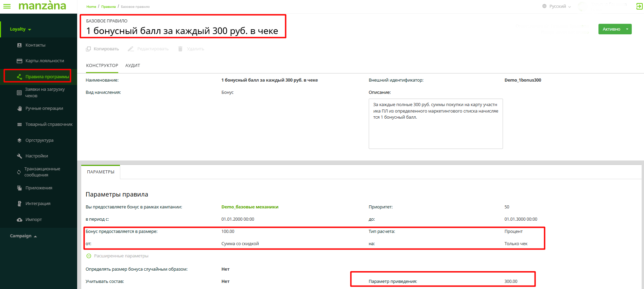
Task: Click the Настройки wrench icon
Action: point(19,156)
